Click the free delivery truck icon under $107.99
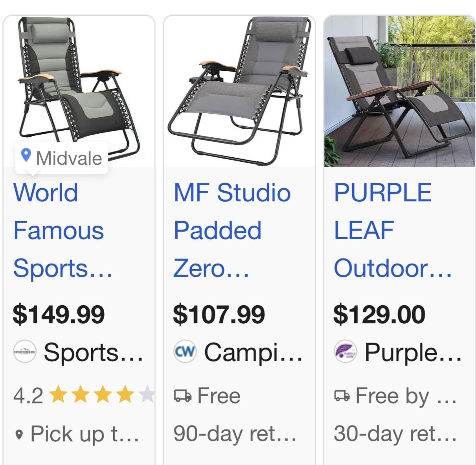476x465 pixels. point(182,395)
